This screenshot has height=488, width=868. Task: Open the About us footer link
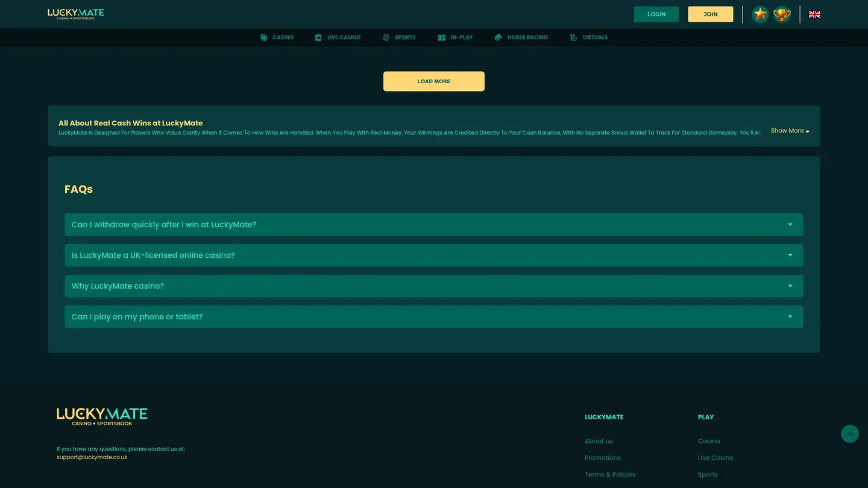click(x=599, y=441)
